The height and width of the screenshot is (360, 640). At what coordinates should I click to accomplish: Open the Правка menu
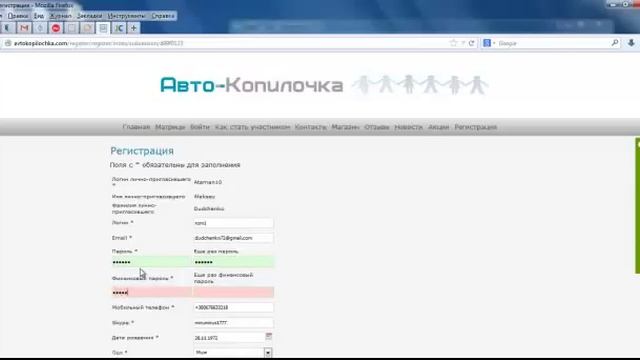[18, 16]
